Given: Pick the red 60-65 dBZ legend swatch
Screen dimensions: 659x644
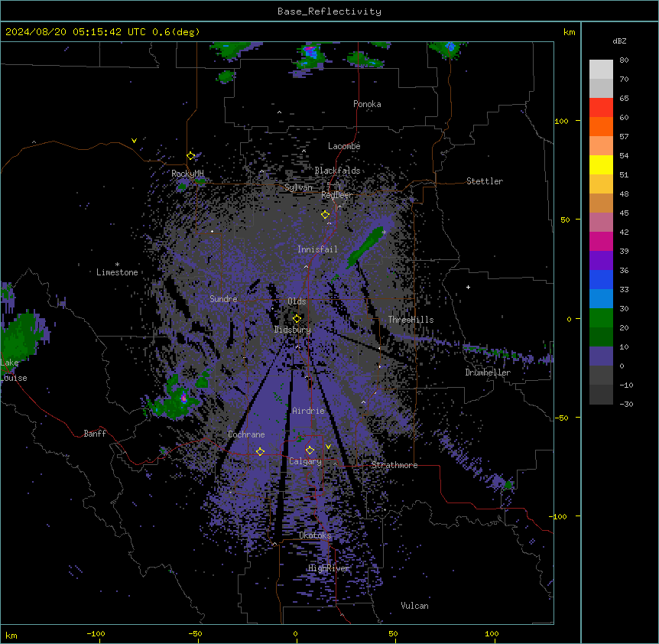Looking at the screenshot, I should [x=601, y=108].
